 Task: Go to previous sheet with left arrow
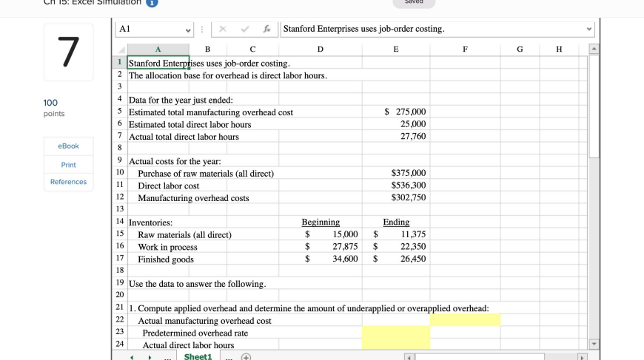132,357
